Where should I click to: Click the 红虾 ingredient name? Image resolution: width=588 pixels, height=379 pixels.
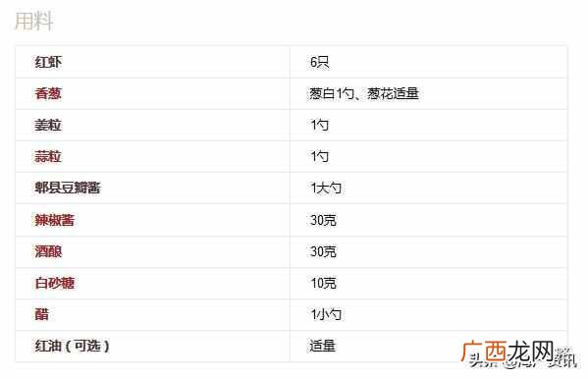pos(48,62)
